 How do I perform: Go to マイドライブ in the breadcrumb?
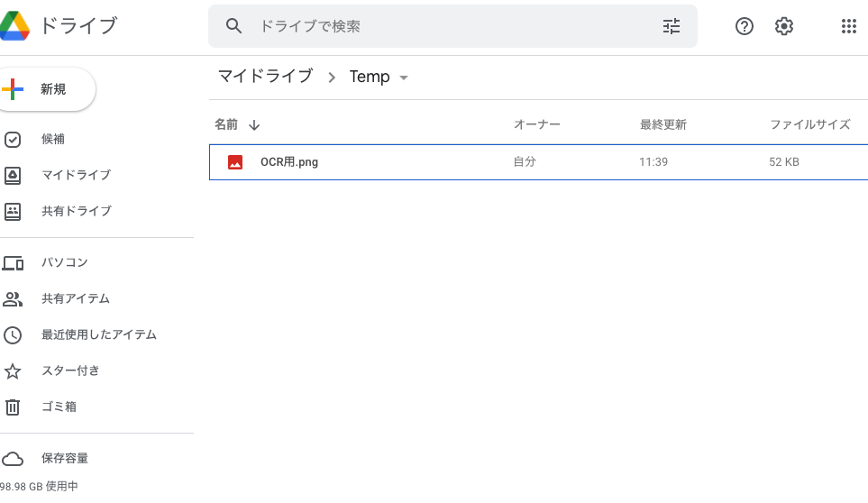(266, 76)
